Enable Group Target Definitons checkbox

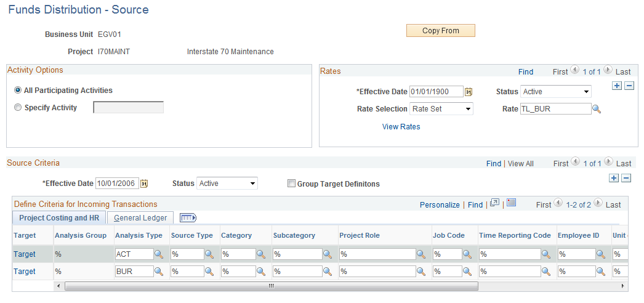point(291,184)
